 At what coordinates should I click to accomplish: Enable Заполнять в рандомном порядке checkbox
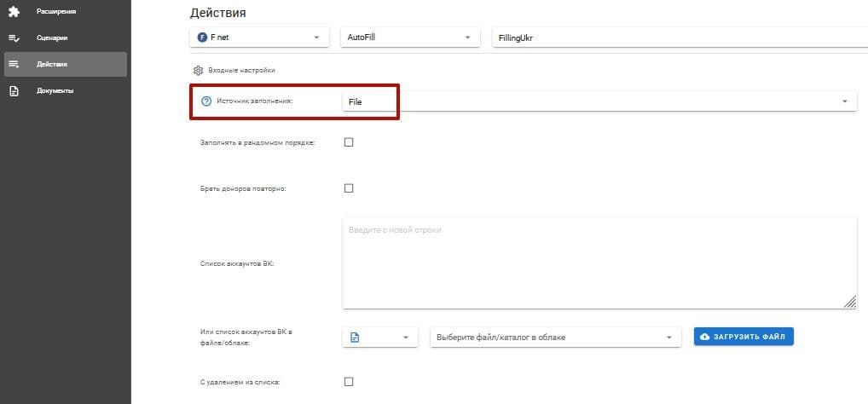pos(349,142)
